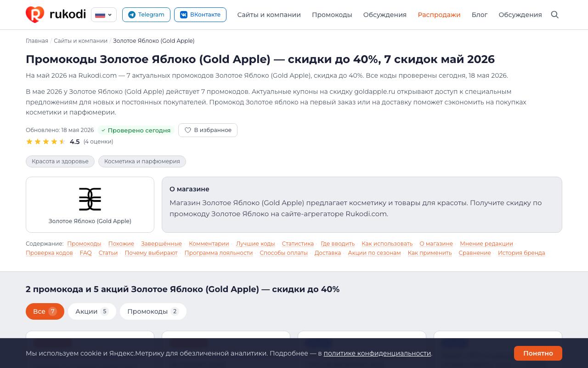Click the Проверено сегодня badge
The image size is (588, 368).
pos(136,130)
